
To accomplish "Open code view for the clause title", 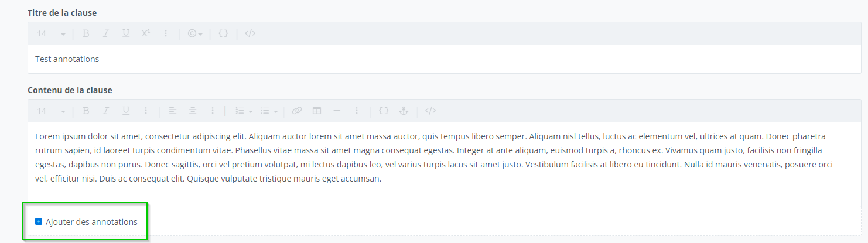I will click(250, 34).
